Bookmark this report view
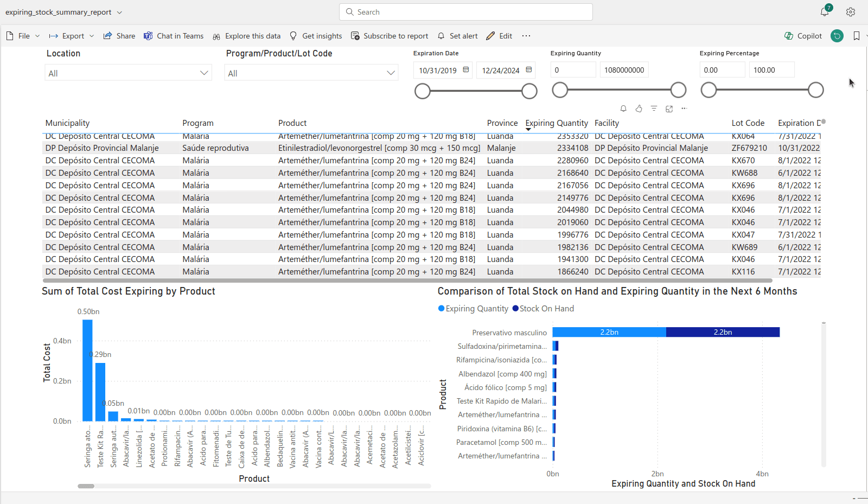This screenshot has width=868, height=504. pos(857,36)
